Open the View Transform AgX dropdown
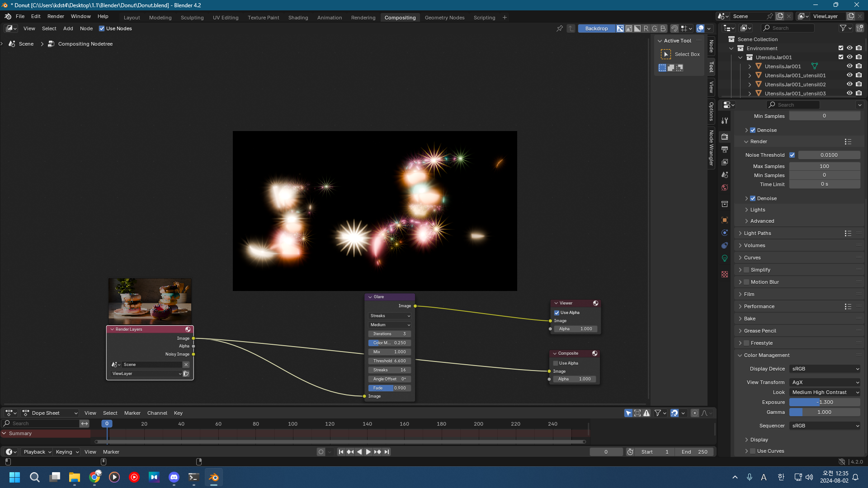The image size is (868, 488). [x=825, y=382]
